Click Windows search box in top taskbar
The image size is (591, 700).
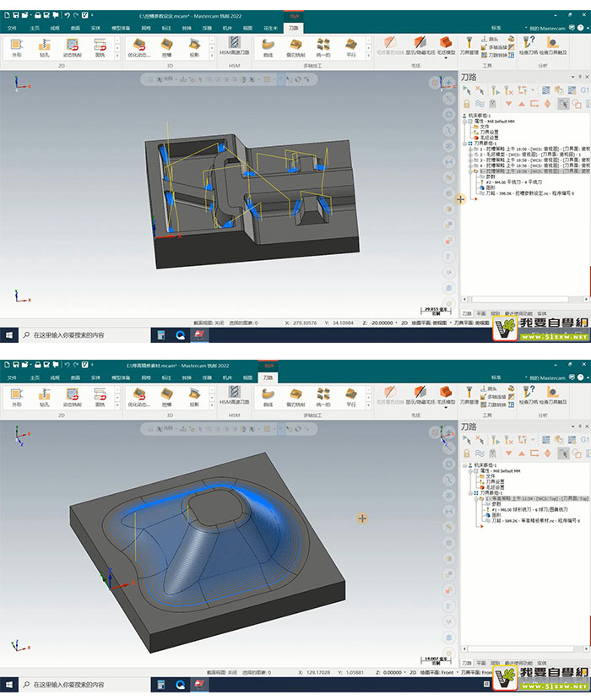click(84, 335)
